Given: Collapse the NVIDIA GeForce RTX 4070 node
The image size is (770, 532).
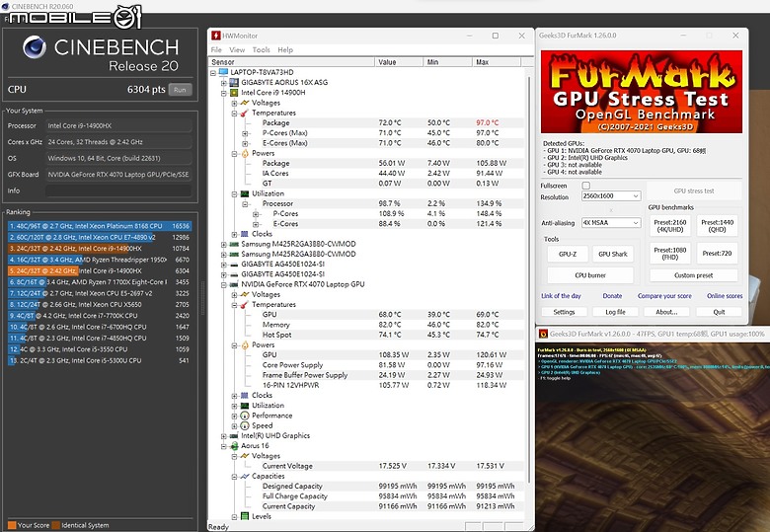Looking at the screenshot, I should 224,284.
